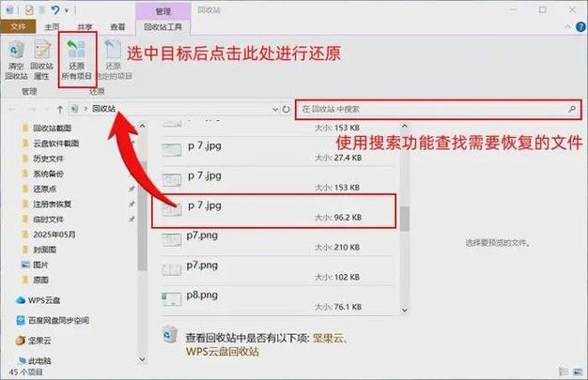Click the 在 回收站 中搜索 search field
This screenshot has height=380, width=588.
click(439, 110)
